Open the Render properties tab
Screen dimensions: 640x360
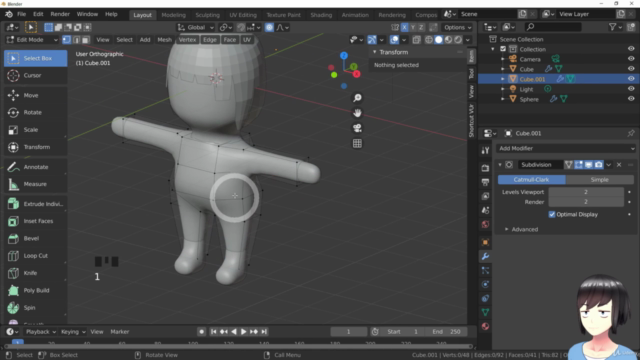485,168
